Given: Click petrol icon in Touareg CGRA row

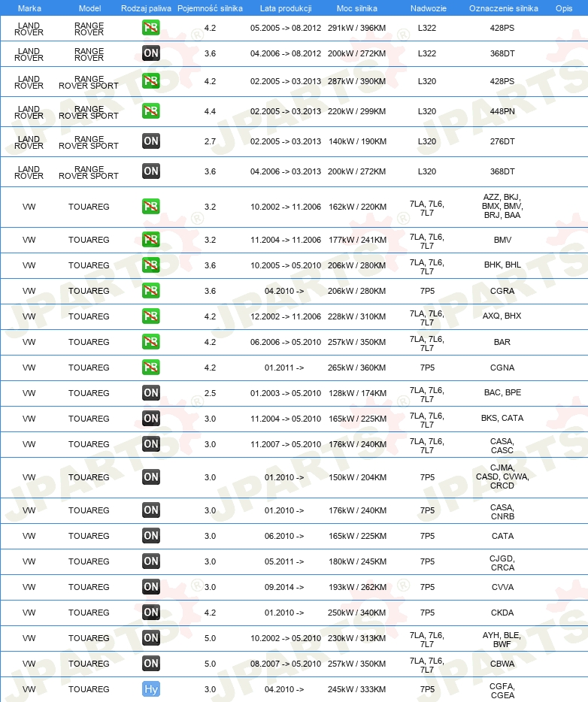Looking at the screenshot, I should point(151,291).
